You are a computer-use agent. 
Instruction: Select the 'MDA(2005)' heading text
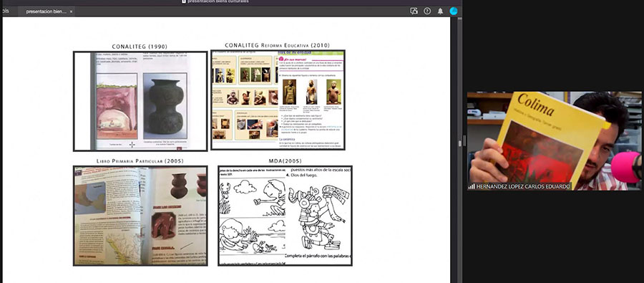(285, 160)
